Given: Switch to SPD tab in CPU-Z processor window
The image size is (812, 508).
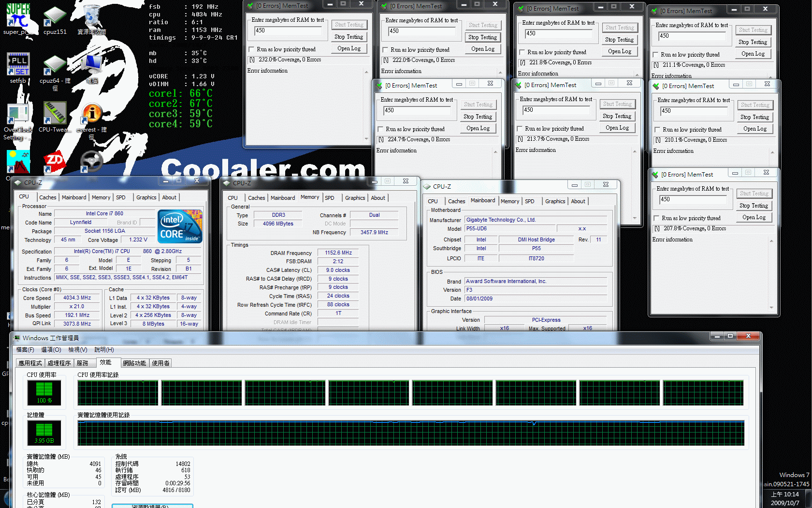Looking at the screenshot, I should [x=121, y=197].
